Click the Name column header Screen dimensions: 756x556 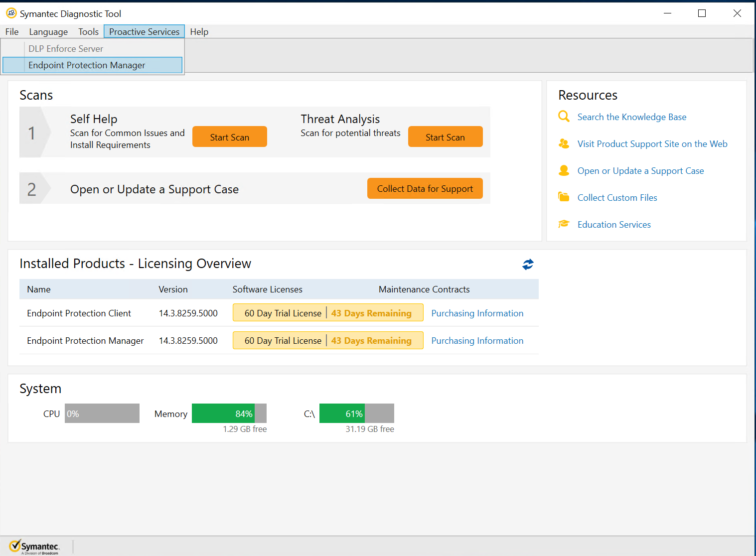click(x=39, y=289)
